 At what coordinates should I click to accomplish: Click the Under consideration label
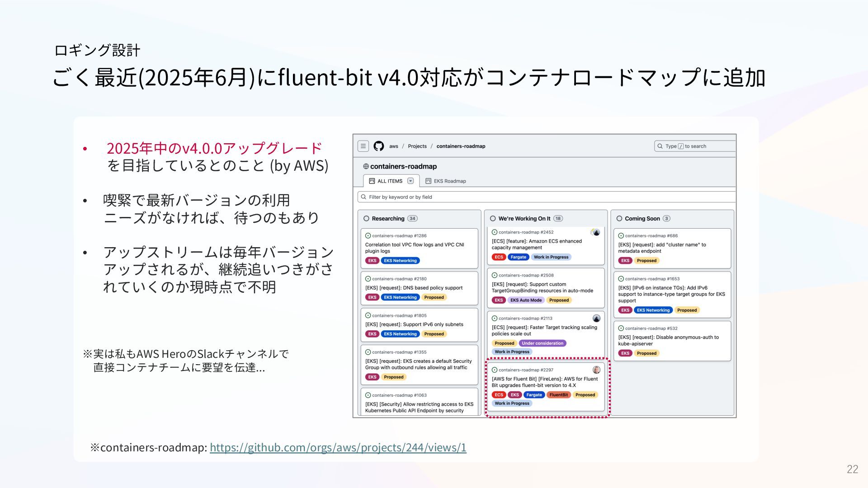click(x=542, y=343)
